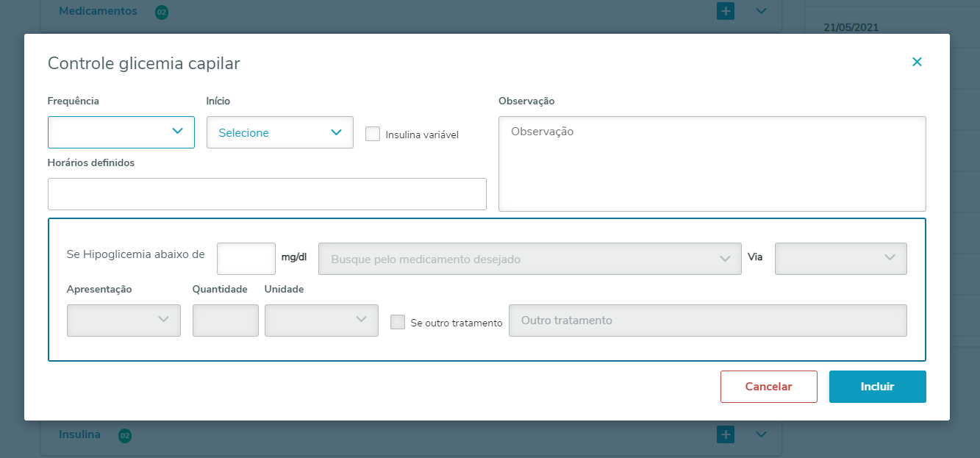The image size is (980, 458).
Task: Open the Frequência dropdown
Action: point(121,132)
